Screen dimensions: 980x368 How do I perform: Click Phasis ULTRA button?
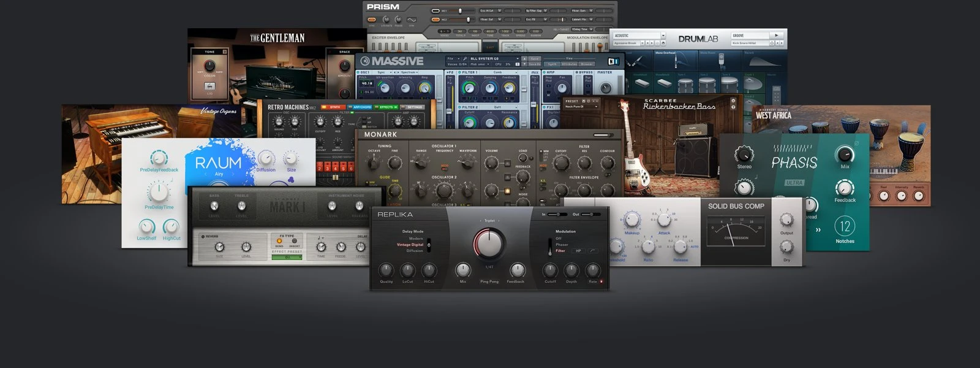coord(794,183)
